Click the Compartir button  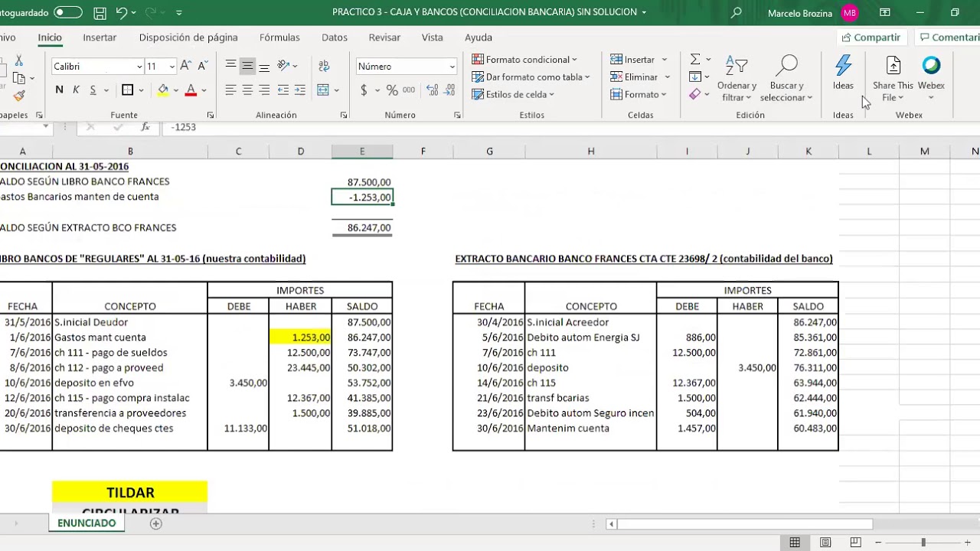click(x=871, y=37)
